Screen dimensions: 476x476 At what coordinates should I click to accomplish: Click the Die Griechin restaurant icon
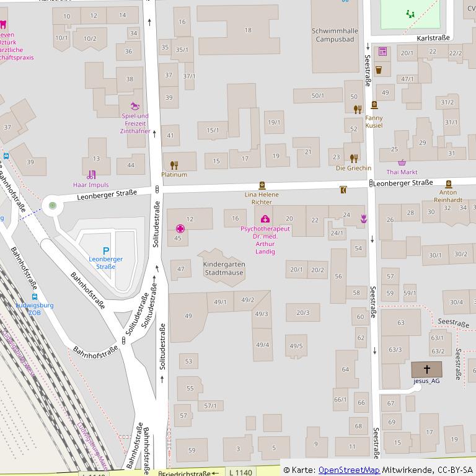tap(353, 158)
